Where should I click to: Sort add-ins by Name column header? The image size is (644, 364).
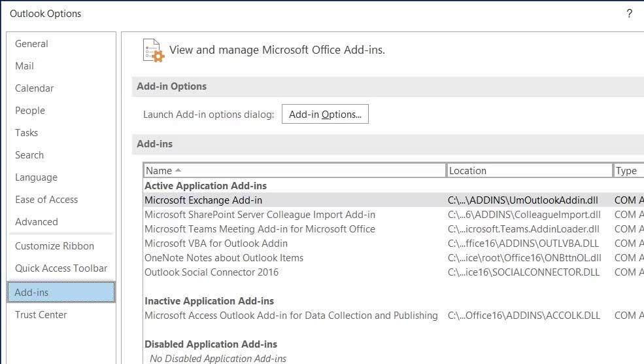pyautogui.click(x=294, y=170)
